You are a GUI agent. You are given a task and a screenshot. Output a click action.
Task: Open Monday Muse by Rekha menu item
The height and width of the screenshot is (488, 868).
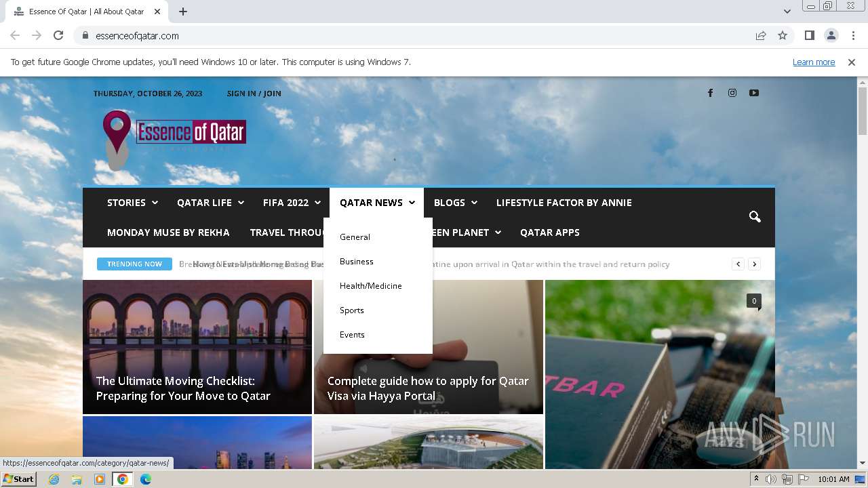click(168, 232)
